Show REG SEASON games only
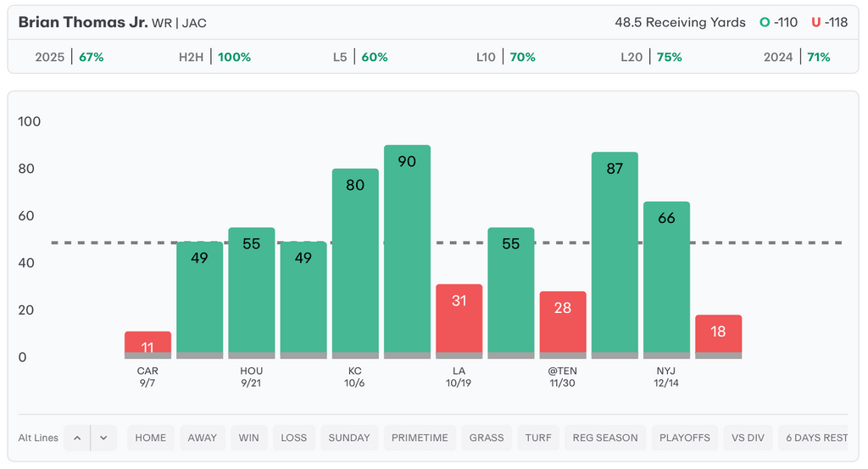The height and width of the screenshot is (469, 868). click(x=605, y=438)
